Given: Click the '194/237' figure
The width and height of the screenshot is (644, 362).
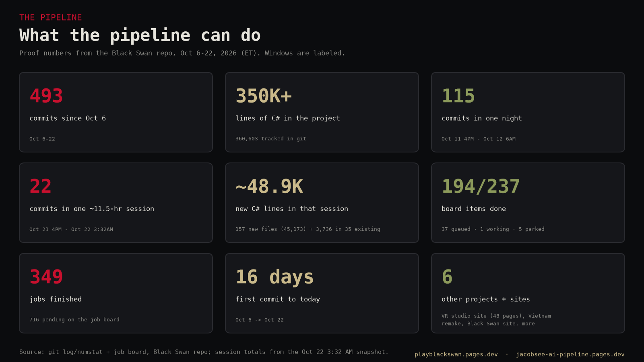Looking at the screenshot, I should click(481, 186).
